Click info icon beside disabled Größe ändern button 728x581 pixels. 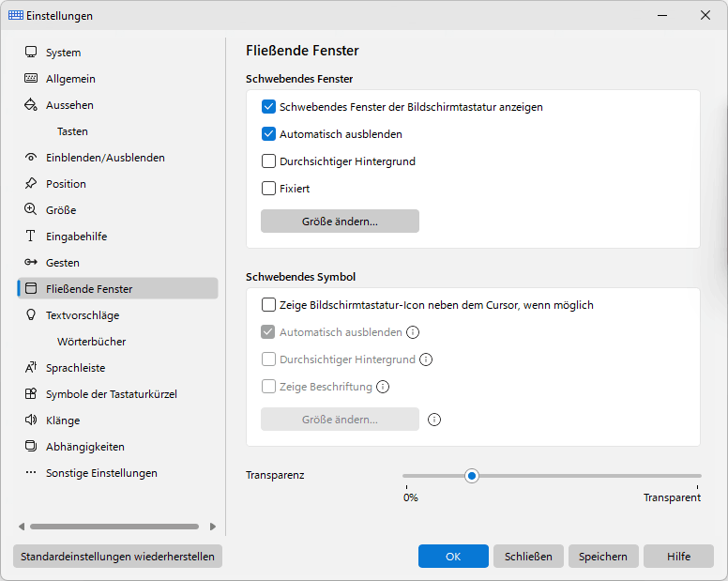point(434,420)
